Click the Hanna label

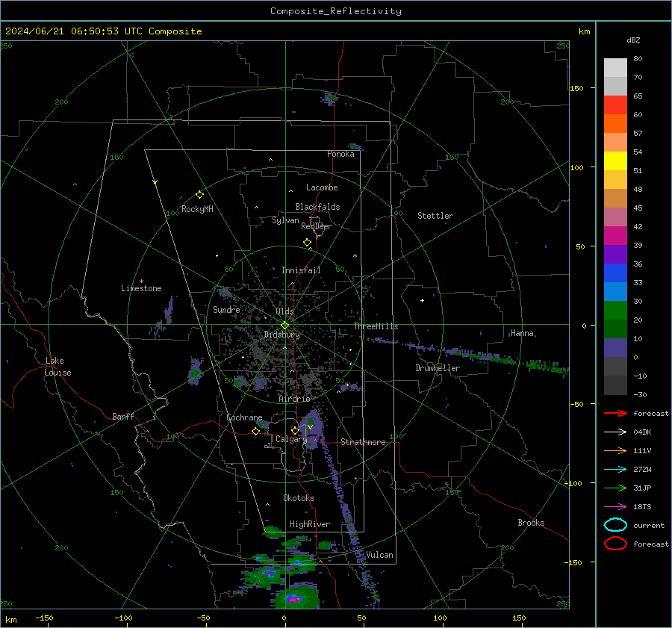522,333
